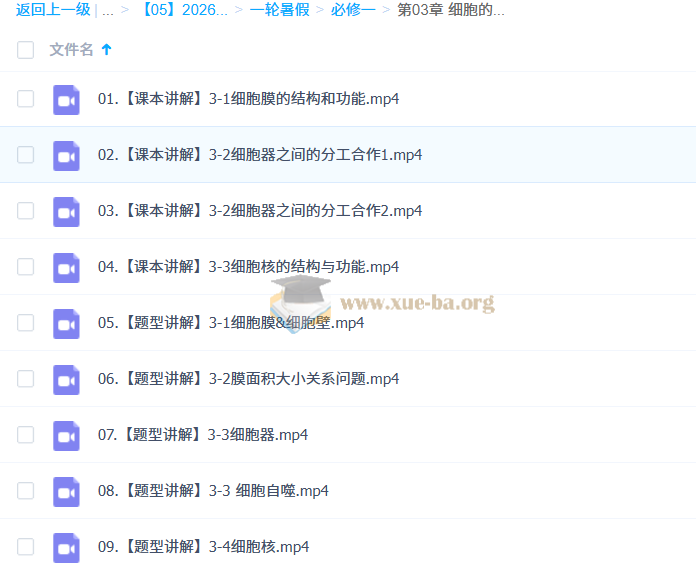
Task: Click video icon for 03 细胞器之间的分工合作2
Action: (x=66, y=211)
